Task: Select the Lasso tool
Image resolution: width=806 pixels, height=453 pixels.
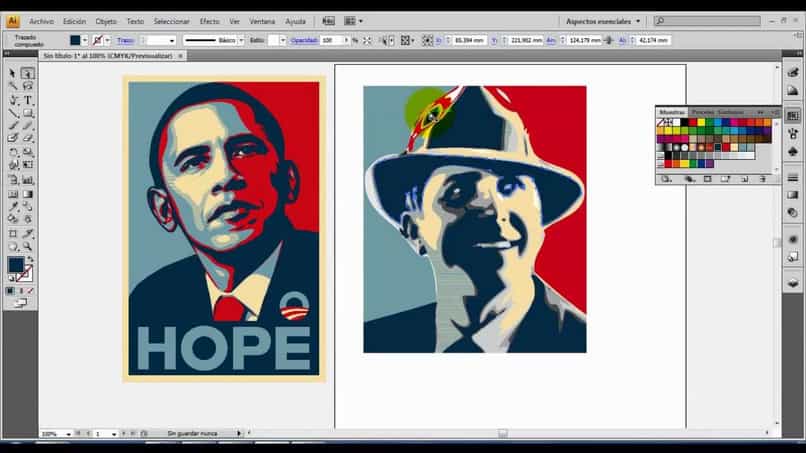Action: (x=28, y=86)
